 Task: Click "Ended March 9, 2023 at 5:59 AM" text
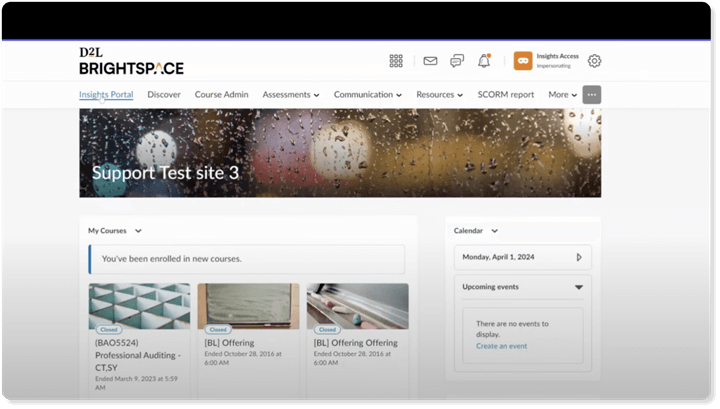(x=136, y=383)
